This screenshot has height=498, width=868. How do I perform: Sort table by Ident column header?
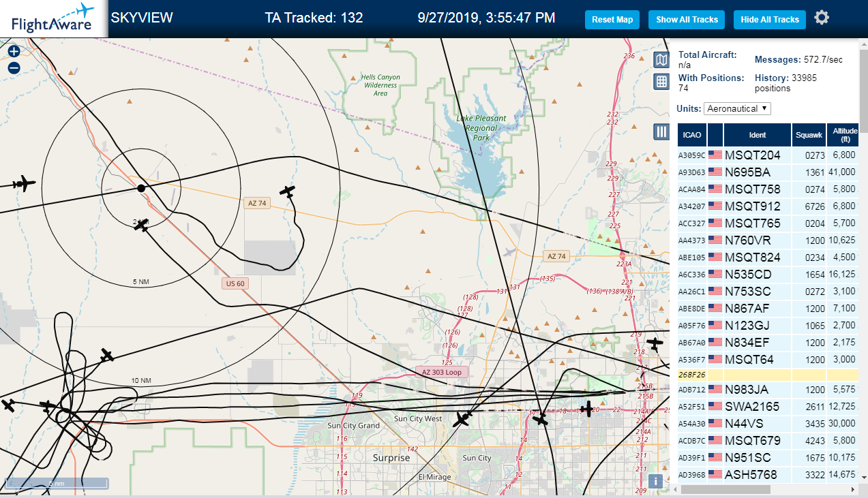click(x=757, y=135)
